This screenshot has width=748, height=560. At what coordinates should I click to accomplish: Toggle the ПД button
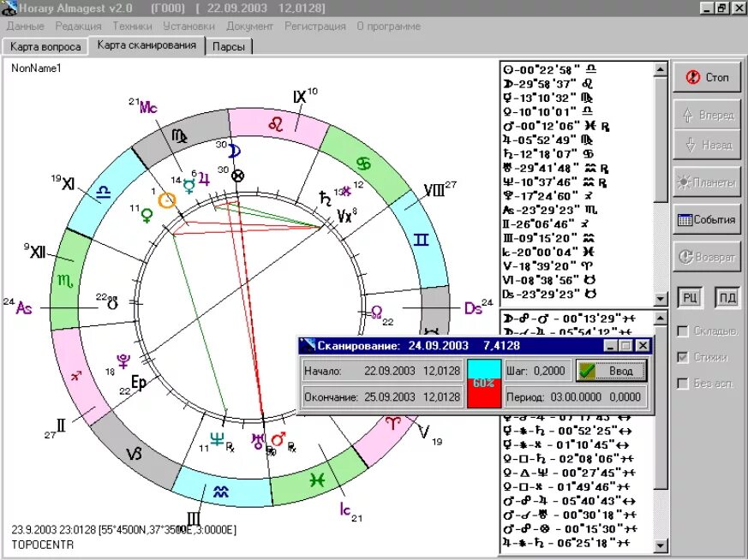[727, 298]
